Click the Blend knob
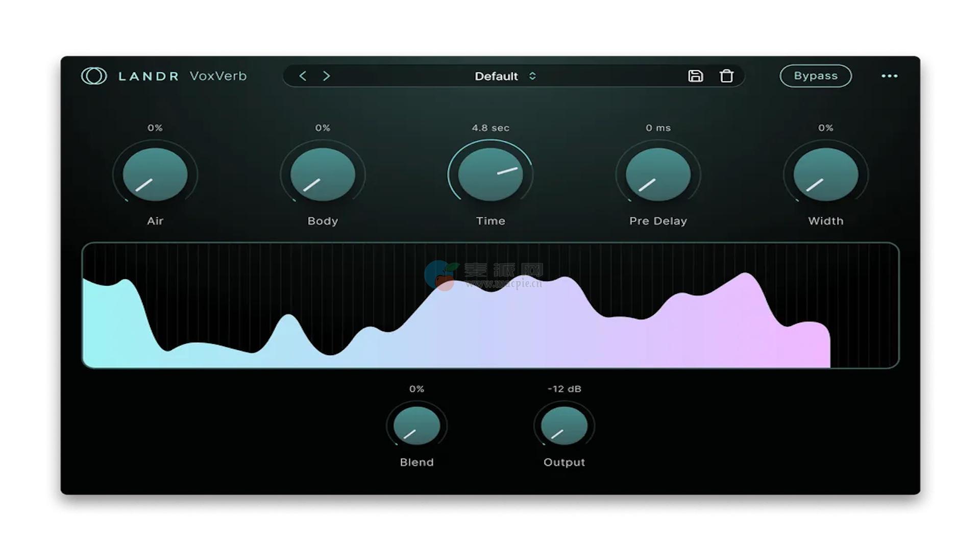This screenshot has height=551, width=980. click(x=416, y=426)
